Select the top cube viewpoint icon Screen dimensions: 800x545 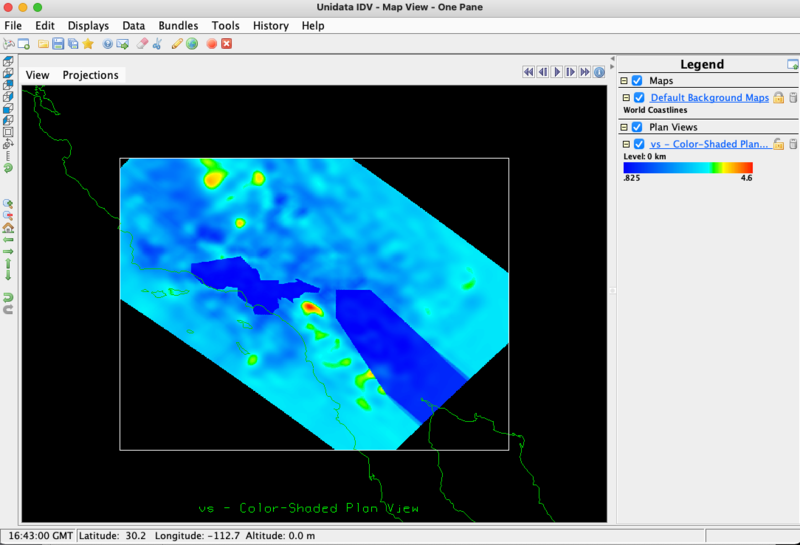tap(8, 62)
